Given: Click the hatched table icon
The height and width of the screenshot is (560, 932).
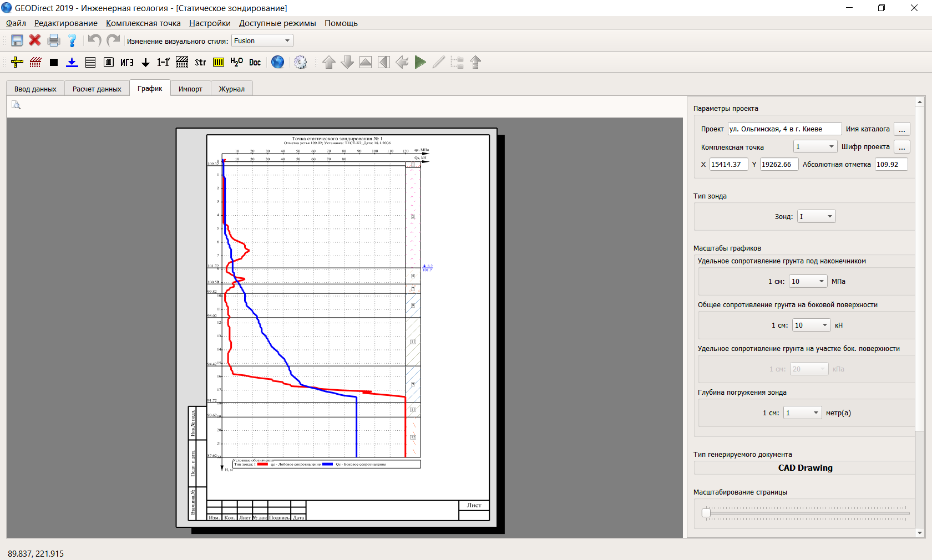Looking at the screenshot, I should click(182, 62).
